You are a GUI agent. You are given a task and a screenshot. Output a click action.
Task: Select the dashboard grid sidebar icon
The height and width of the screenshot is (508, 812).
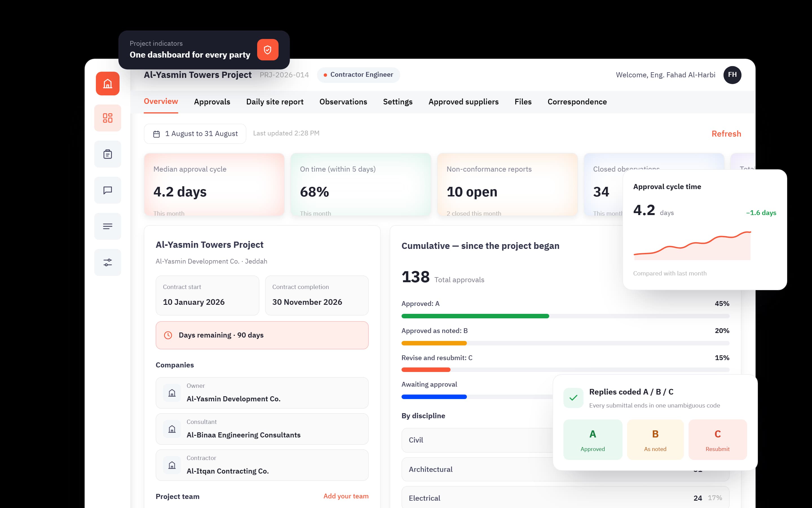coord(107,118)
